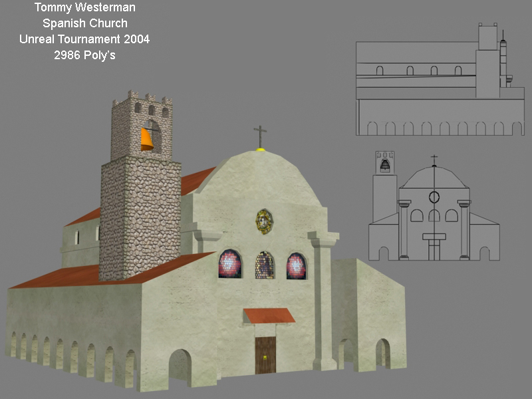Select the red awning above the door
Viewport: 532px width, 399px height.
[269, 315]
